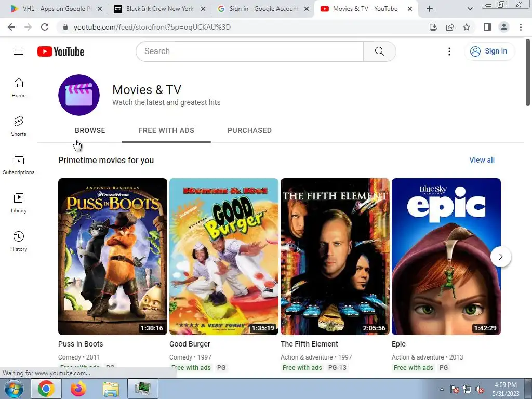Open the Good Burger title link
Screen dimensions: 532x399
(x=190, y=344)
